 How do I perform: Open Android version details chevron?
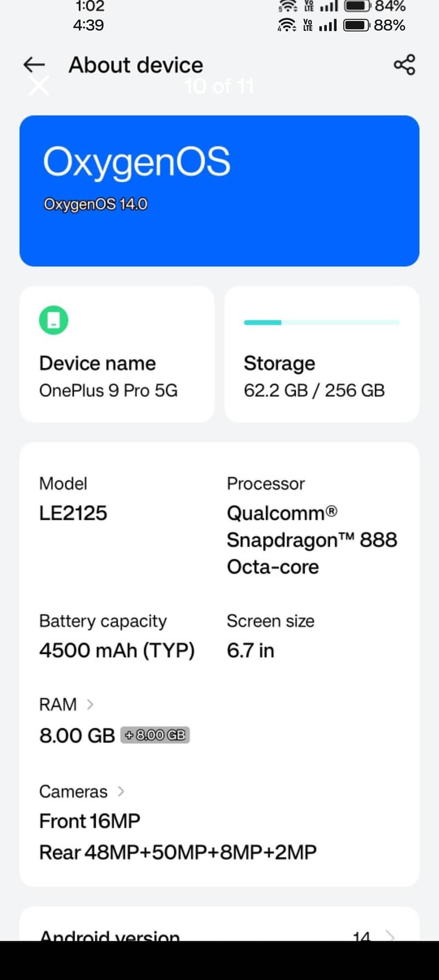pyautogui.click(x=390, y=935)
